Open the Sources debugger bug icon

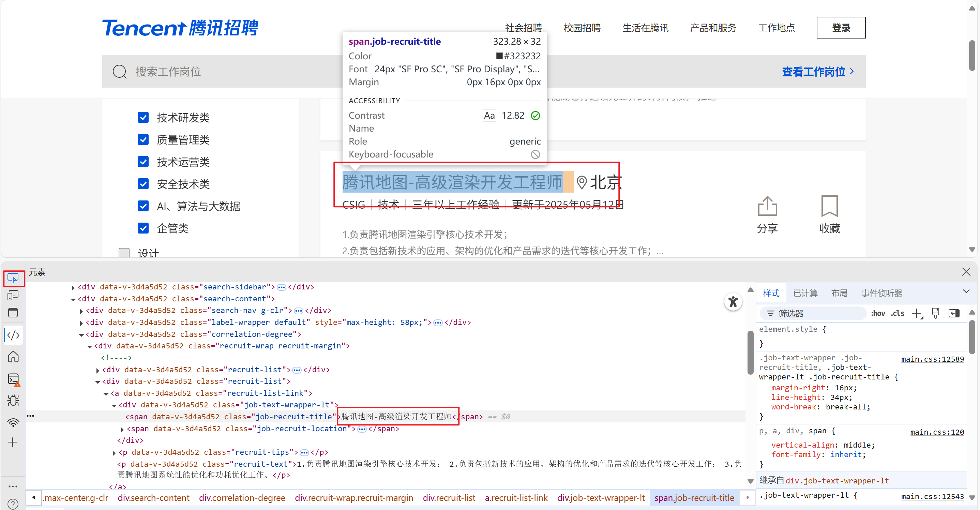pos(13,400)
